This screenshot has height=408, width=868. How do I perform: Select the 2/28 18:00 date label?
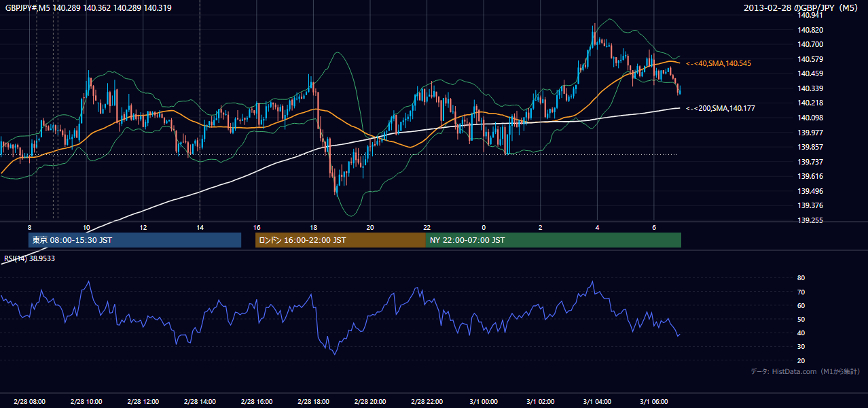[313, 401]
